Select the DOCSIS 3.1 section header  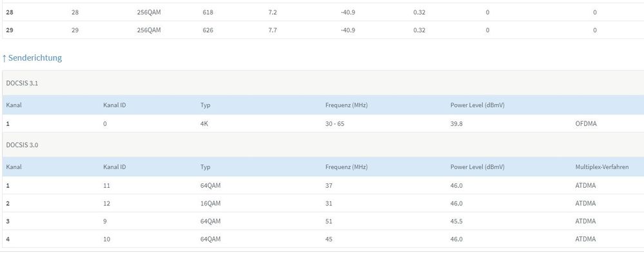click(23, 83)
